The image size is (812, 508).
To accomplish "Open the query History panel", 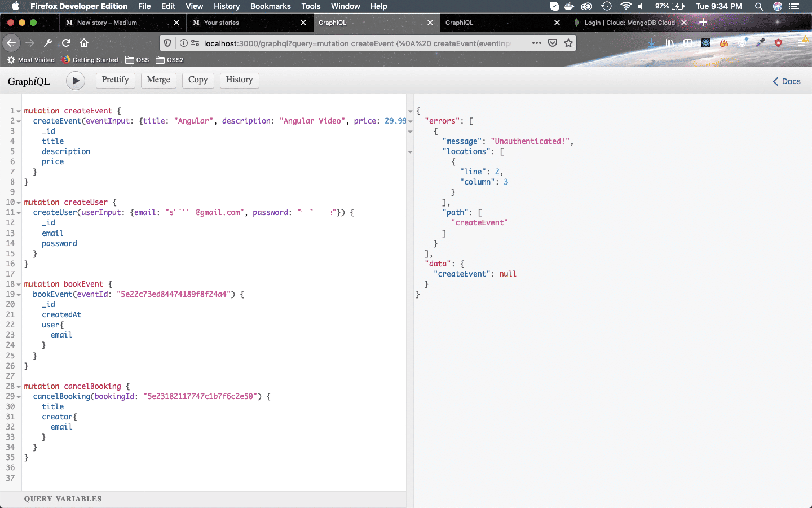I will pos(239,80).
